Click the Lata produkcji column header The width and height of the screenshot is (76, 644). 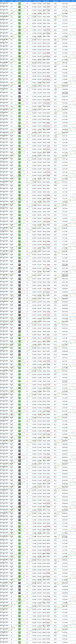(x=37, y=1)
